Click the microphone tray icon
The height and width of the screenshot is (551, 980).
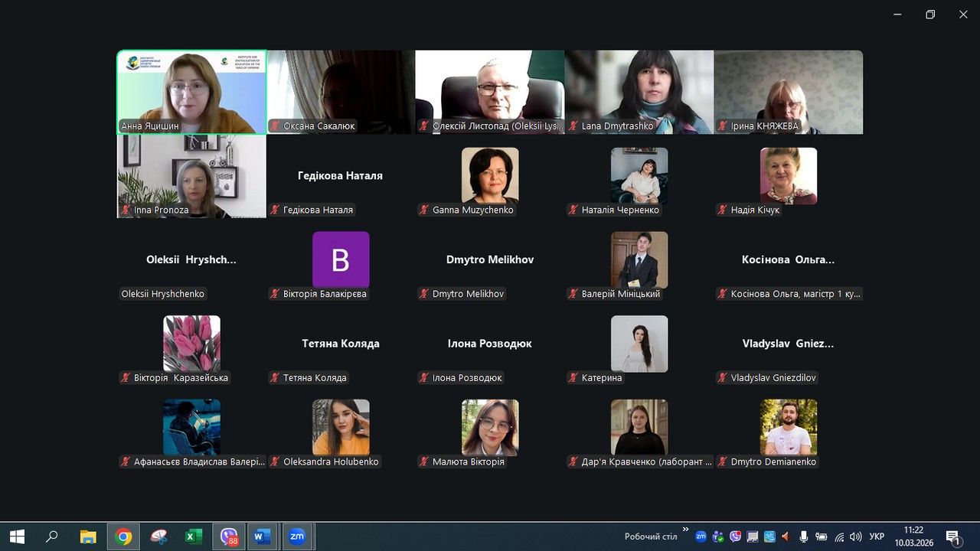pos(805,536)
